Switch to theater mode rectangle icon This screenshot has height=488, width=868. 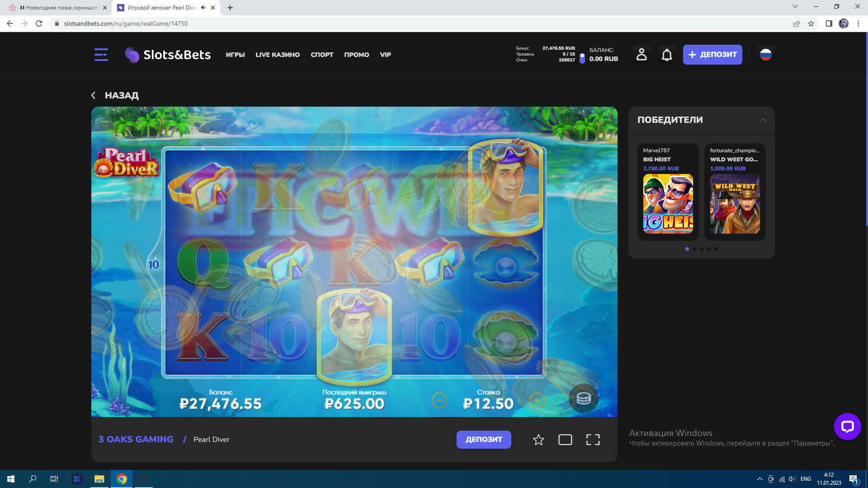coord(565,440)
